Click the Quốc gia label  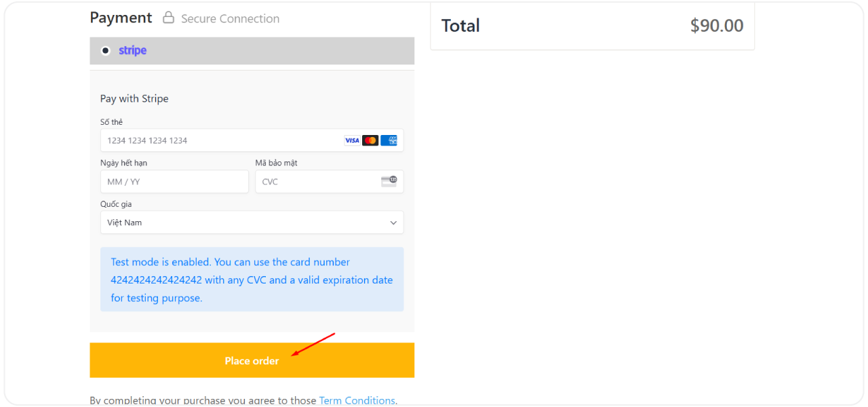click(116, 204)
